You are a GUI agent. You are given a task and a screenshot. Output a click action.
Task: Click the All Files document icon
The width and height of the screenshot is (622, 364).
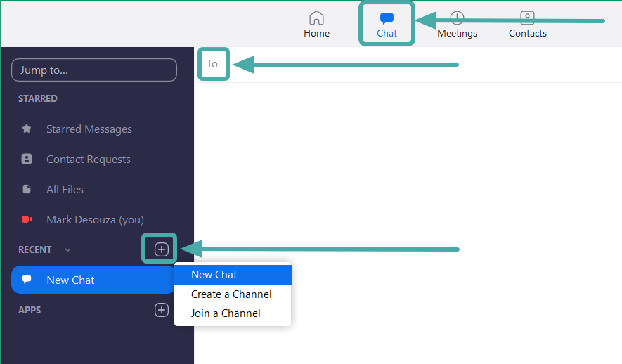27,190
